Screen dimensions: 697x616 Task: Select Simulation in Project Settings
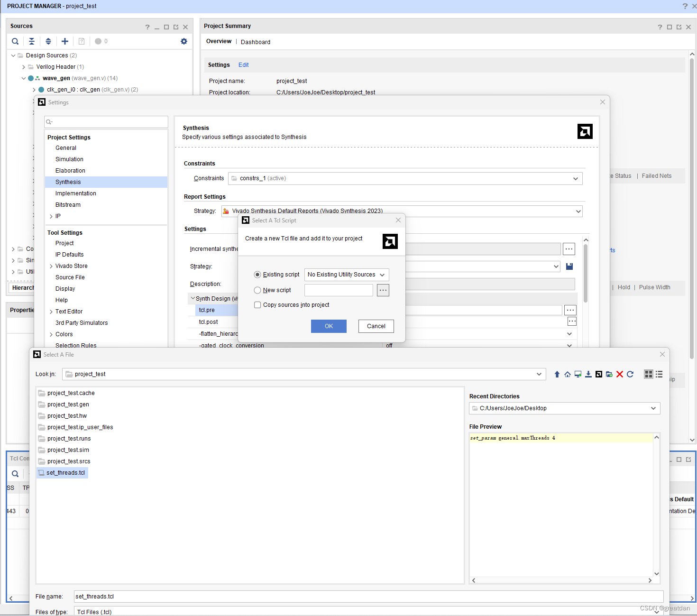point(69,159)
